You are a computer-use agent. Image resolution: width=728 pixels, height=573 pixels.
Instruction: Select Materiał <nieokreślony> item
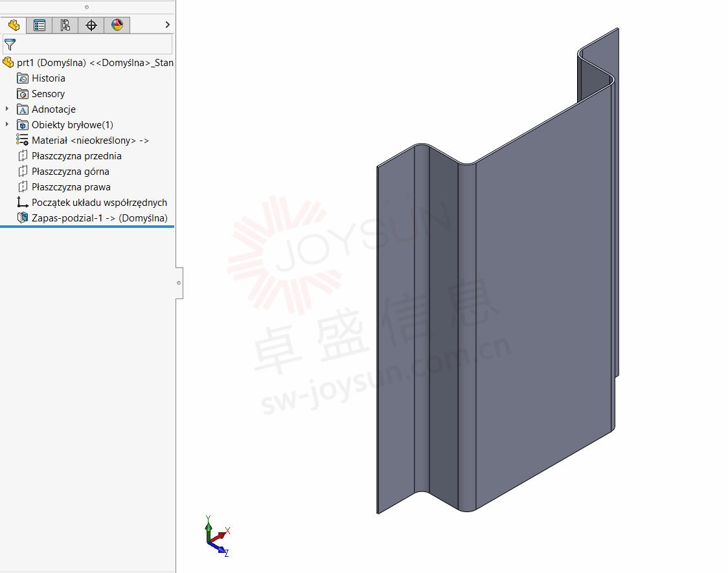tap(90, 140)
